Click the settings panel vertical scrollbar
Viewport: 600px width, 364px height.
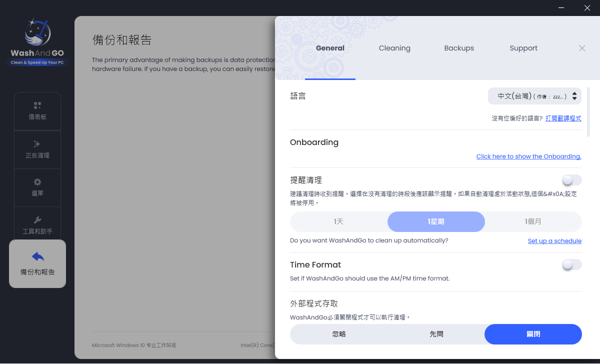[588, 111]
